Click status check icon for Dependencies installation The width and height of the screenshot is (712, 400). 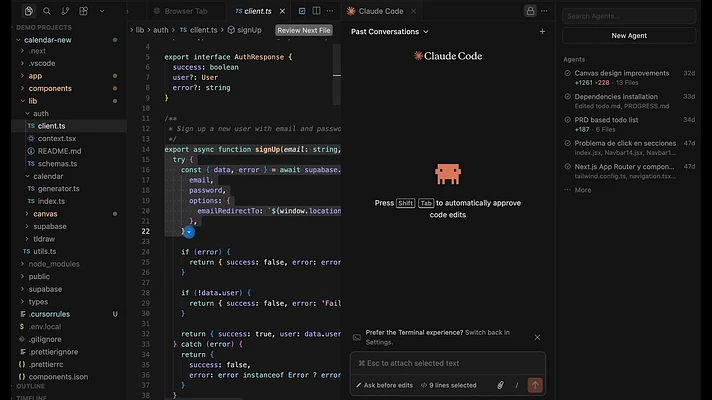[x=568, y=96]
